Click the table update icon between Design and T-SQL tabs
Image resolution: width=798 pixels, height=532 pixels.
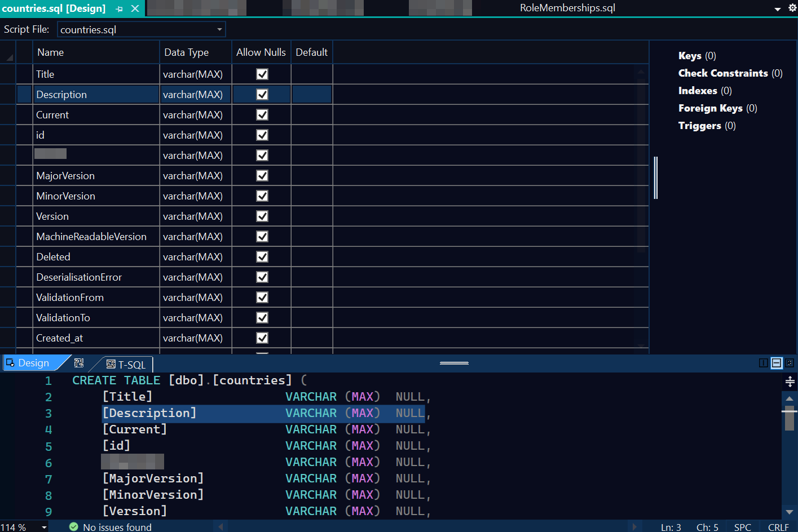click(x=79, y=363)
